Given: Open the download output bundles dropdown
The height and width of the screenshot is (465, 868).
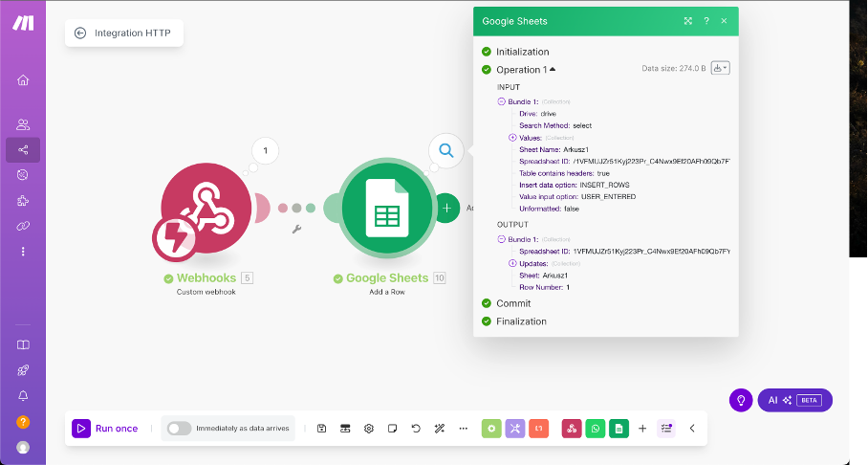Looking at the screenshot, I should [720, 68].
